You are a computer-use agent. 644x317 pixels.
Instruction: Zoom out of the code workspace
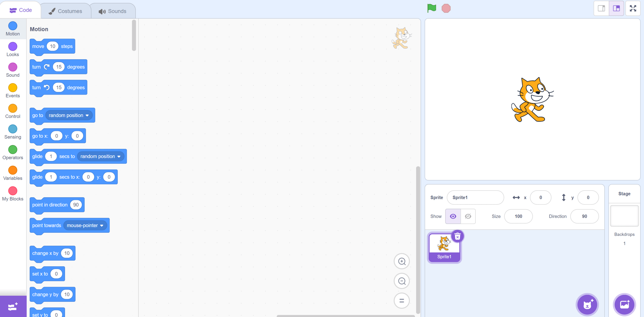402,281
